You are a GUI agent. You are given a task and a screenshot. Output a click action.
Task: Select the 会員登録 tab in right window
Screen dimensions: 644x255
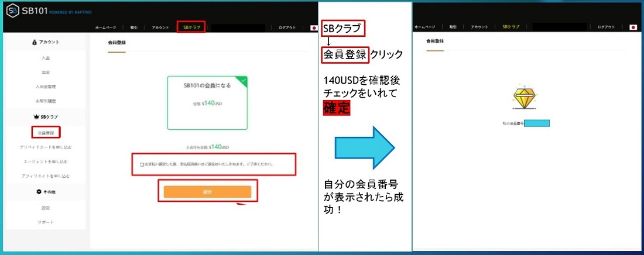[x=435, y=41]
